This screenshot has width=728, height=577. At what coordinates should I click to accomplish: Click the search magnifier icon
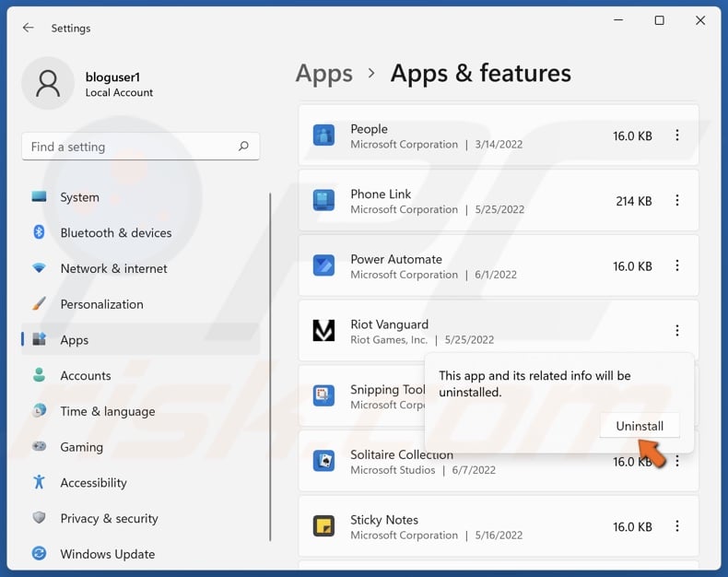click(243, 147)
